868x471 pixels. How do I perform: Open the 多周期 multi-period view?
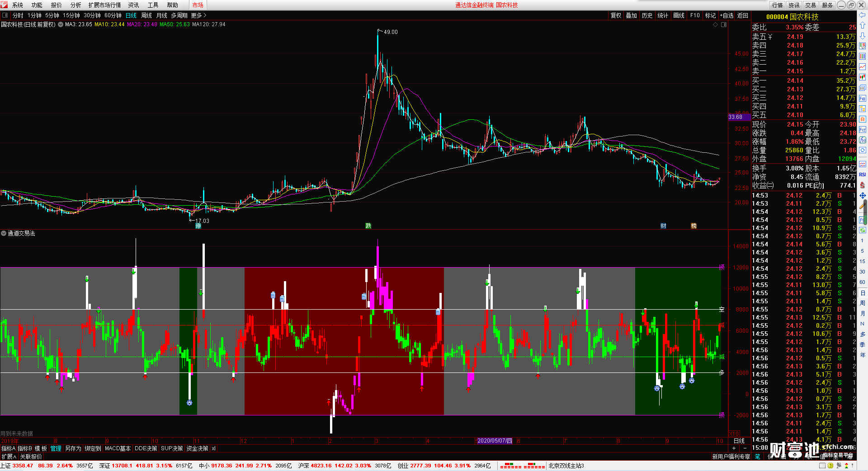tap(179, 15)
